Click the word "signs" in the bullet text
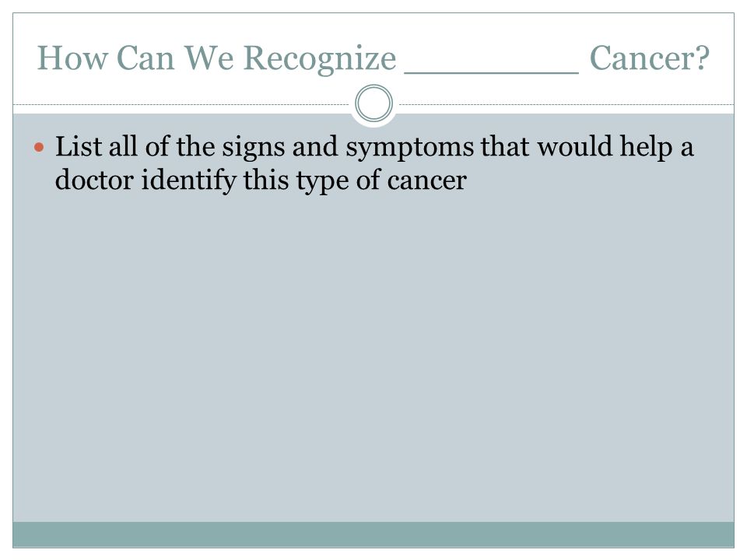The height and width of the screenshot is (560, 747). (x=253, y=148)
